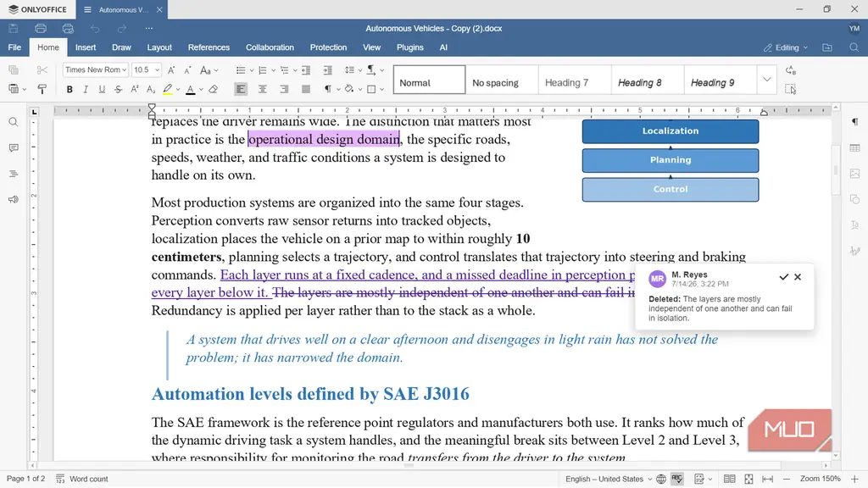Open the Times New Roman font dropdown
Image resolution: width=868 pixels, height=488 pixels.
pyautogui.click(x=96, y=69)
